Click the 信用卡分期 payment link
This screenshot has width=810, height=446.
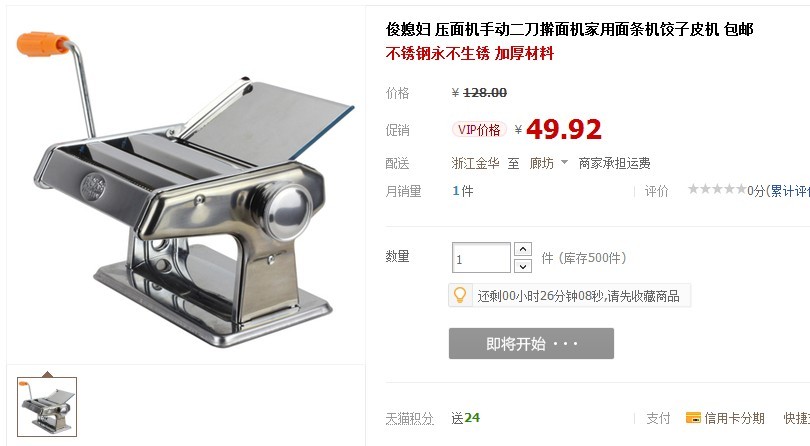pos(734,418)
